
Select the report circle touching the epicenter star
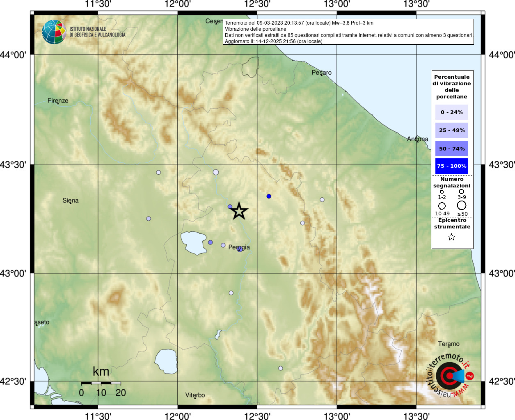(230, 207)
